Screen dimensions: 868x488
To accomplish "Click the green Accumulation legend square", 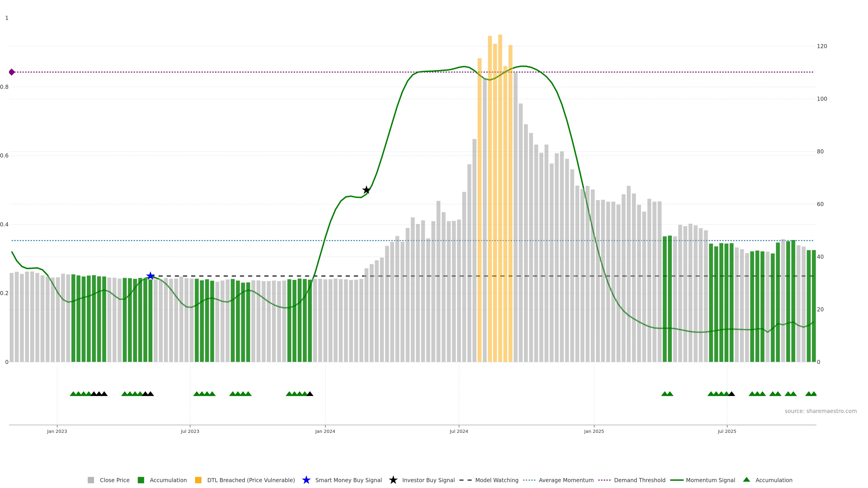I will (x=141, y=480).
